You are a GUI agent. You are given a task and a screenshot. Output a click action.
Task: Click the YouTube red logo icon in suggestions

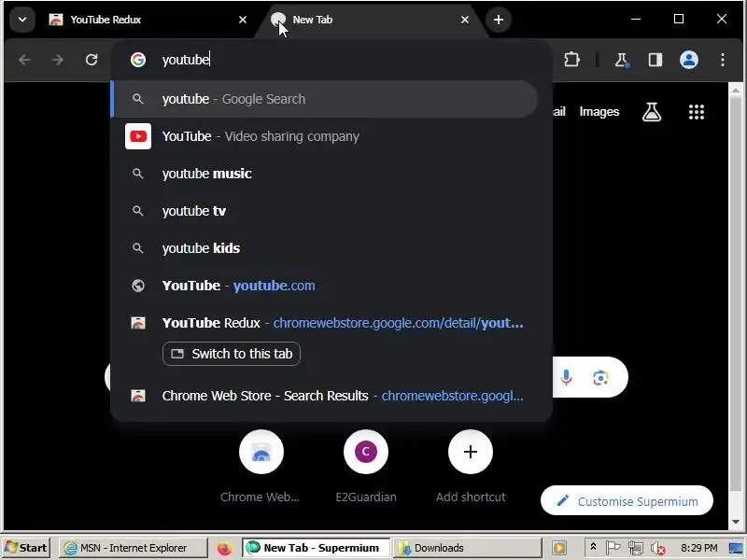(x=138, y=136)
